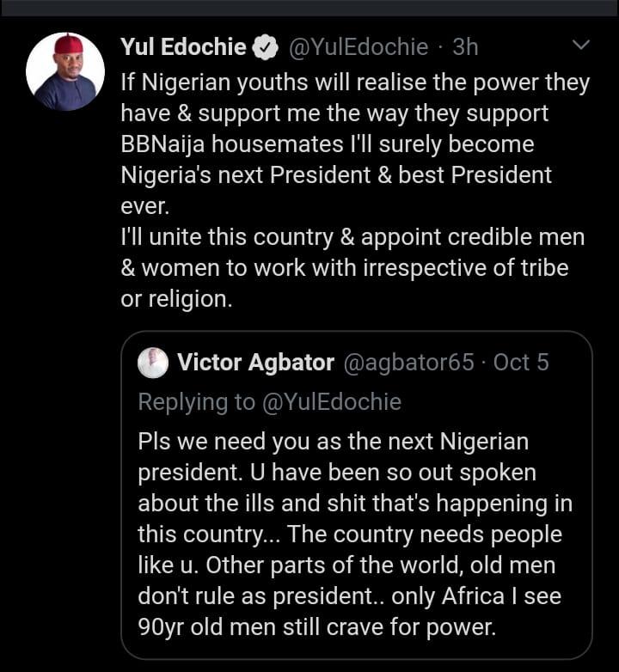Click the 'Nigeria's next President' line
Image resolution: width=619 pixels, height=672 pixels.
(x=336, y=174)
